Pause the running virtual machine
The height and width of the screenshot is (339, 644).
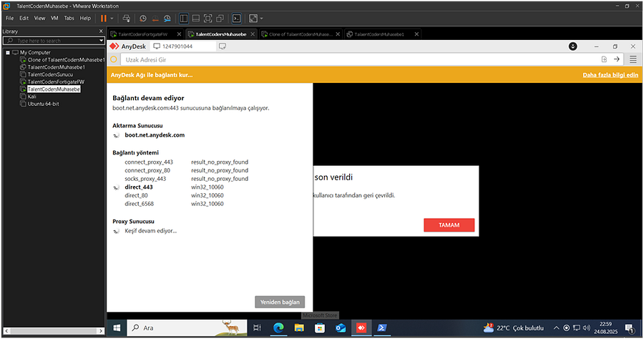[x=104, y=19]
